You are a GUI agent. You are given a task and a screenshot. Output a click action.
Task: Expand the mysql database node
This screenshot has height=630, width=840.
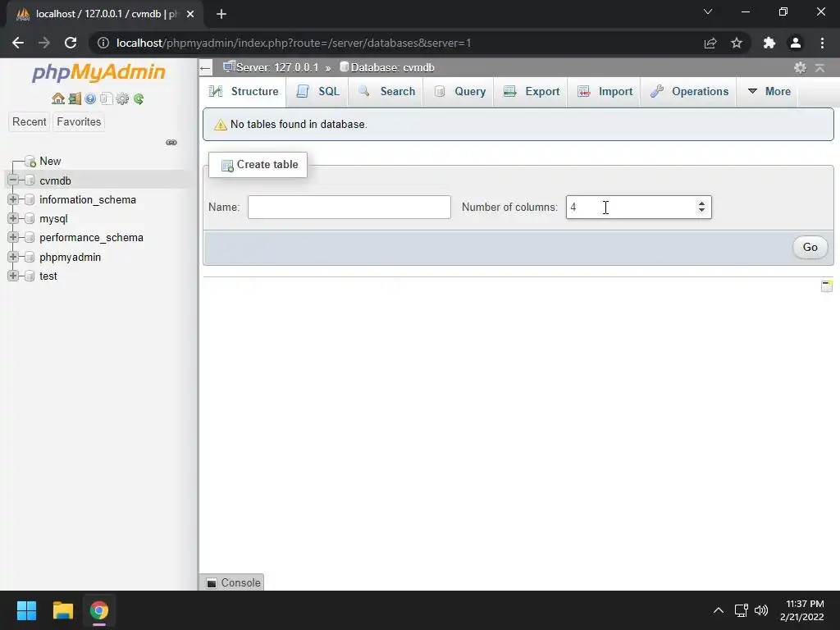[13, 218]
